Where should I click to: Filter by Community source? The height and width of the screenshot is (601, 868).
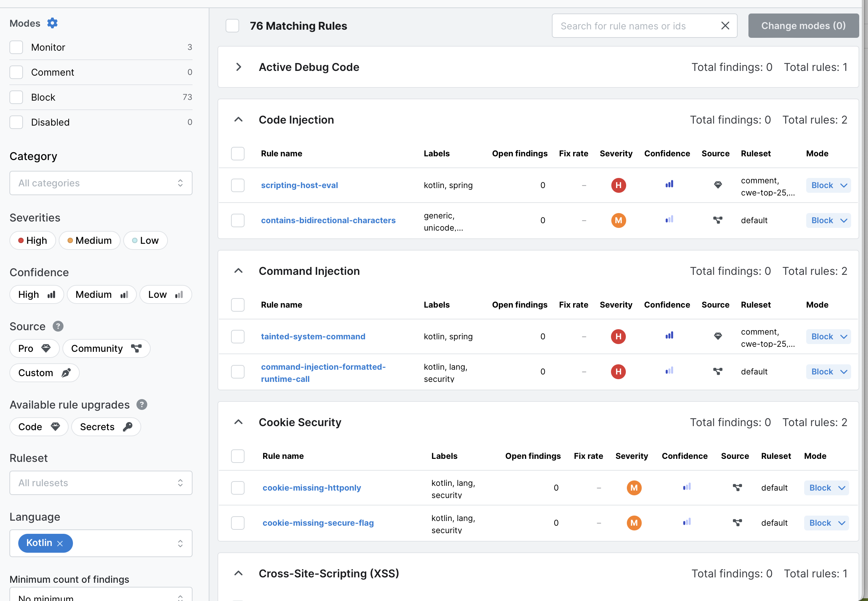pos(106,348)
